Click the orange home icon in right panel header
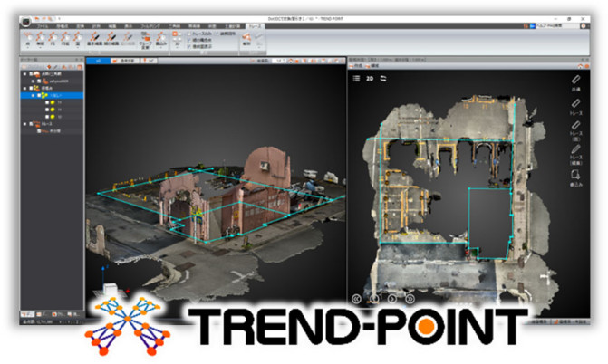The image size is (608, 364). 580,66
